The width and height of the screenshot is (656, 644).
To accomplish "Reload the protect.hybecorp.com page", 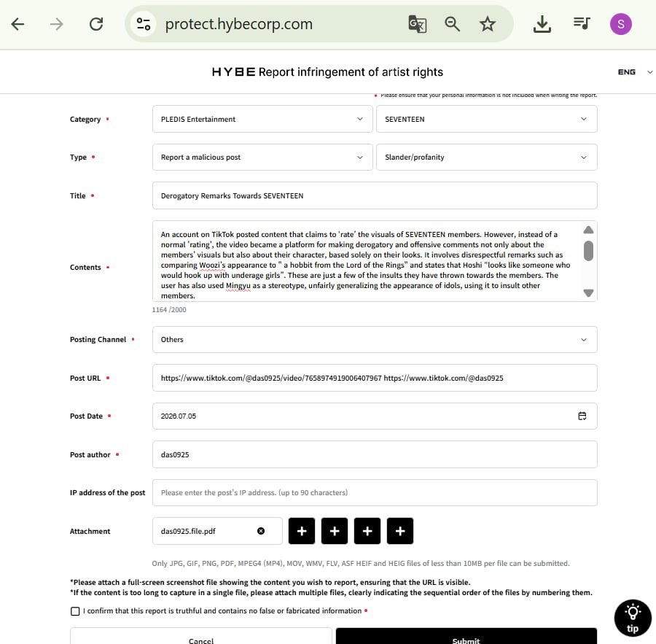I will (96, 24).
